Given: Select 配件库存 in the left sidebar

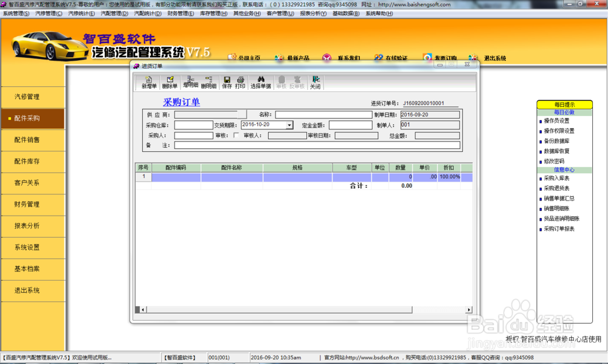Looking at the screenshot, I should coord(33,161).
